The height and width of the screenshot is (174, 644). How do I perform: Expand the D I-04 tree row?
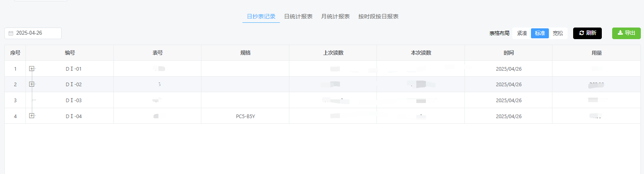[31, 116]
